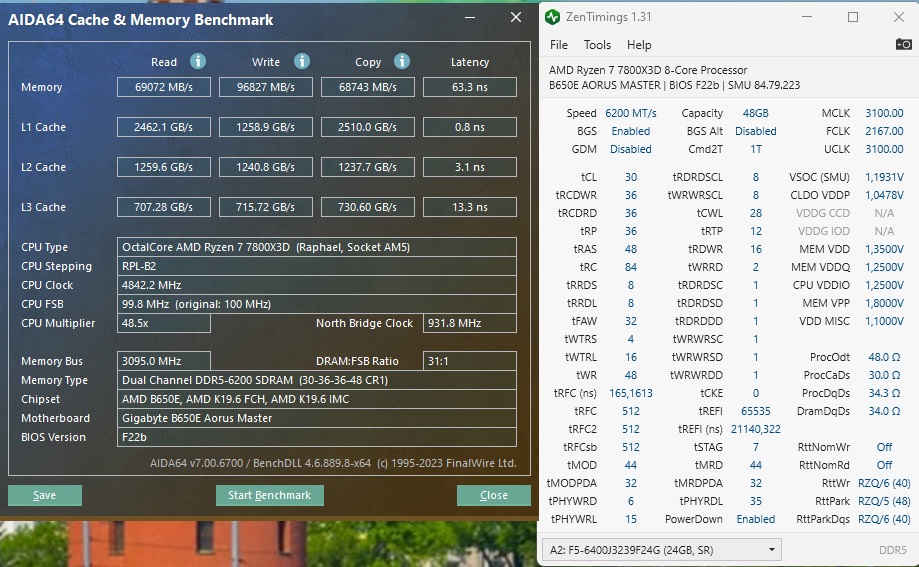Click Capacity value 48GB in ZenTimings
The image size is (919, 567).
point(755,113)
